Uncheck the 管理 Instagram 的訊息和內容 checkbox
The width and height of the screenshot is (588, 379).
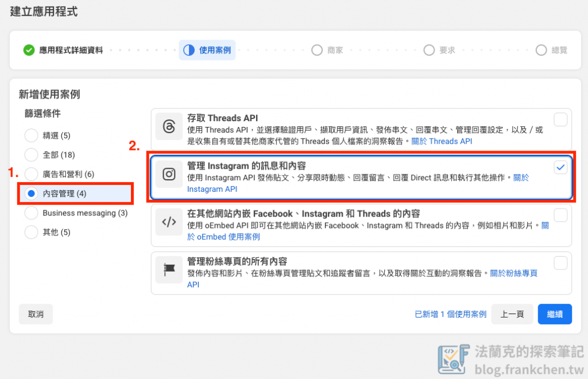560,168
